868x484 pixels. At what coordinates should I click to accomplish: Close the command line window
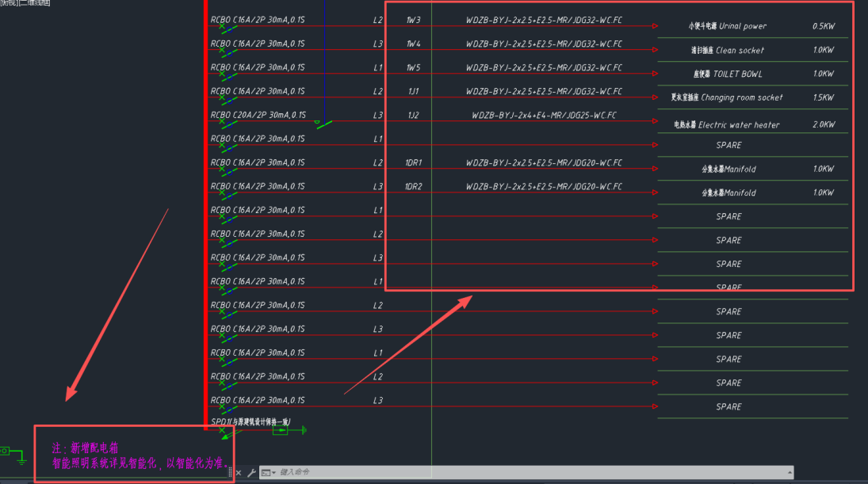[239, 473]
